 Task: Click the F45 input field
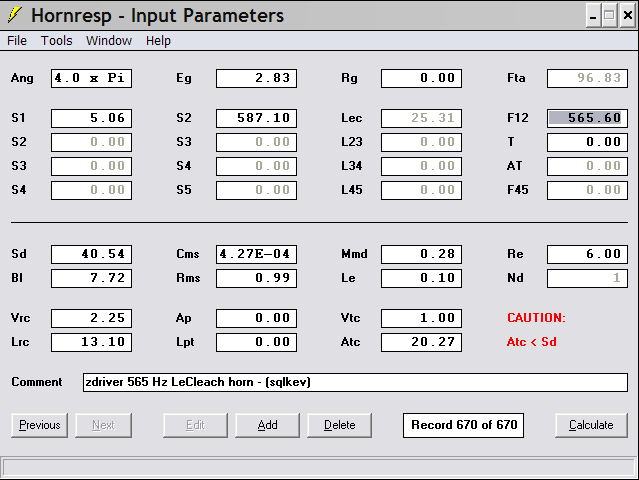click(x=587, y=190)
